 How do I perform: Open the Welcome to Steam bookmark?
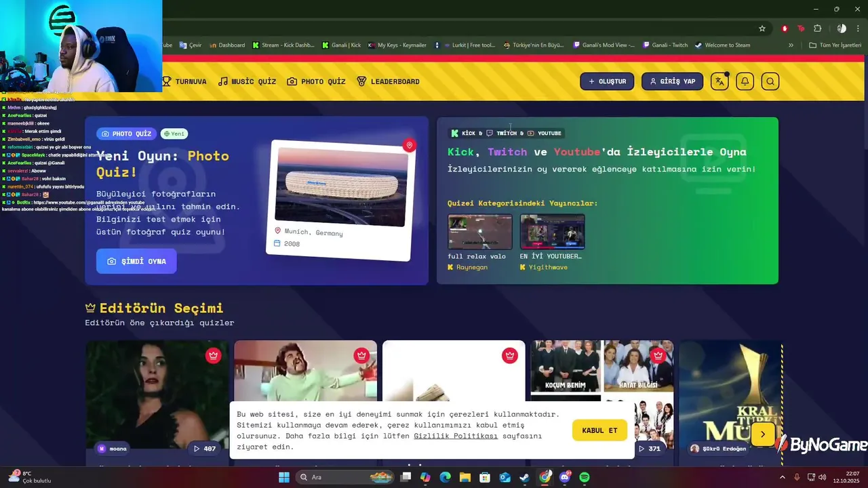pyautogui.click(x=723, y=45)
